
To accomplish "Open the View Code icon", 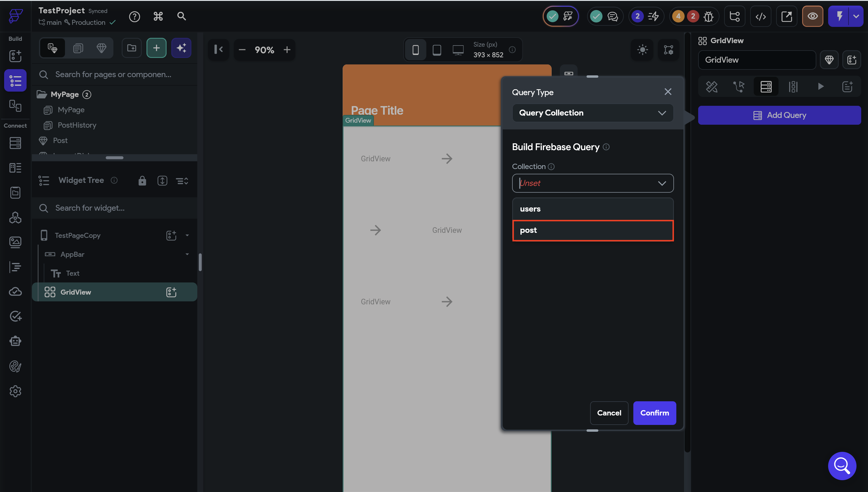I will pyautogui.click(x=760, y=16).
